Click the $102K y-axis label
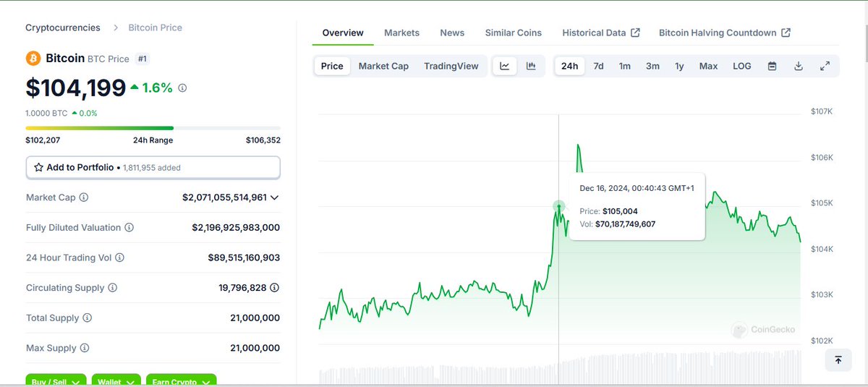This screenshot has width=868, height=387. [x=822, y=341]
